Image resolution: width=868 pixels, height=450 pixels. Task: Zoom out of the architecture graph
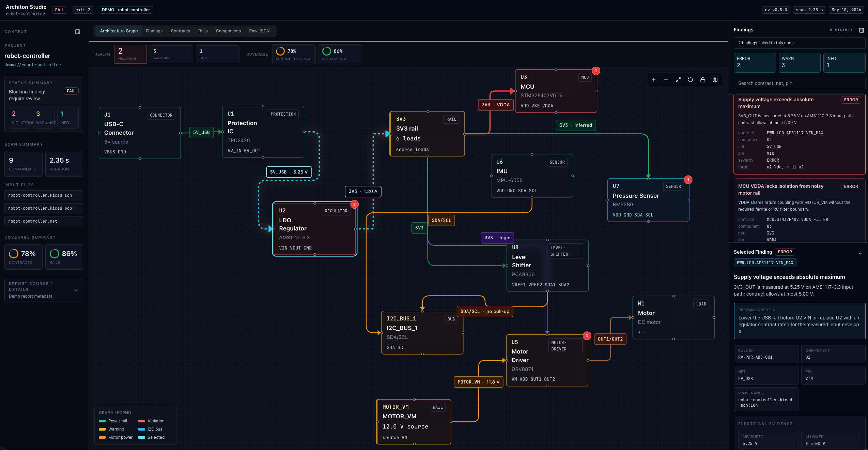coord(666,80)
